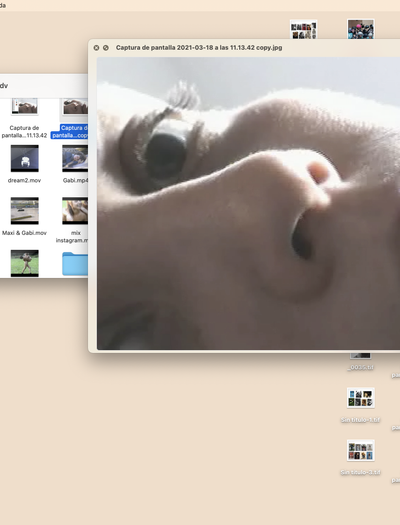The height and width of the screenshot is (525, 400).
Task: Select the group photo desktop thumbnail at top right
Action: [x=361, y=29]
